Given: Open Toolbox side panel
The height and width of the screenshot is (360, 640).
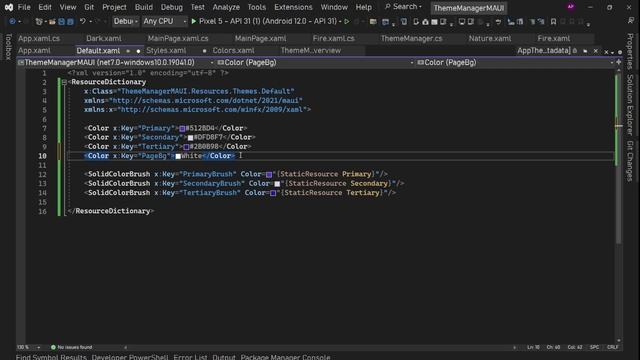Looking at the screenshot, I should (x=8, y=47).
